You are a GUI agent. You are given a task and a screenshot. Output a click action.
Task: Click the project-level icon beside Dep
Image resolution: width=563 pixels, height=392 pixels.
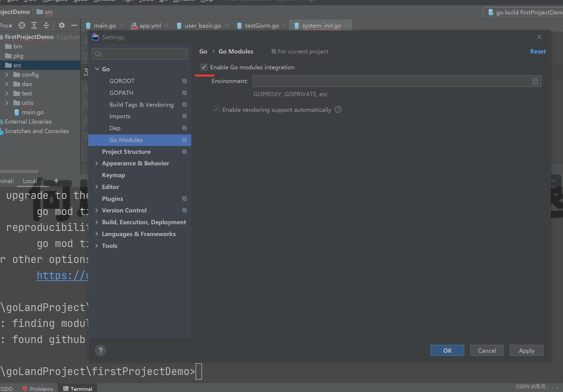click(185, 128)
